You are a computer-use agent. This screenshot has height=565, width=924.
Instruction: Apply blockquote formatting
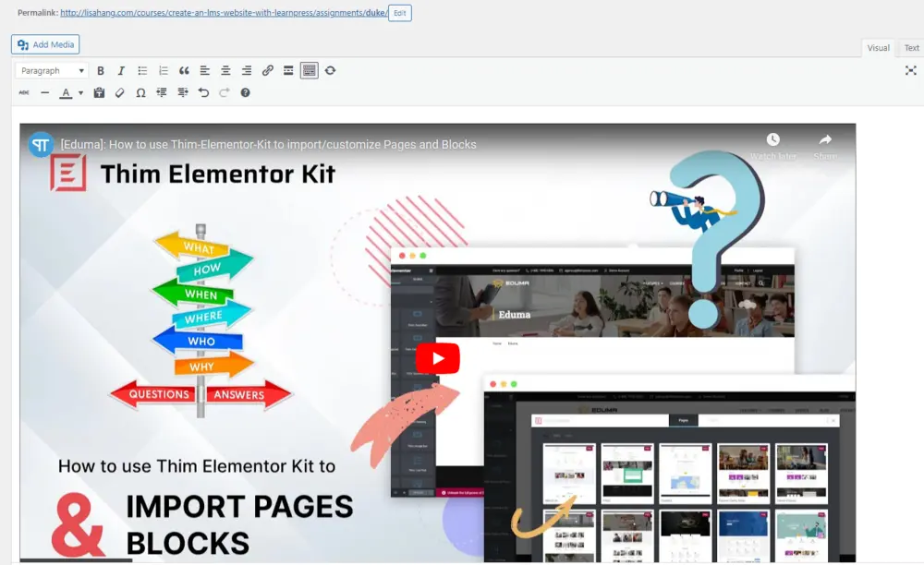[x=184, y=70]
